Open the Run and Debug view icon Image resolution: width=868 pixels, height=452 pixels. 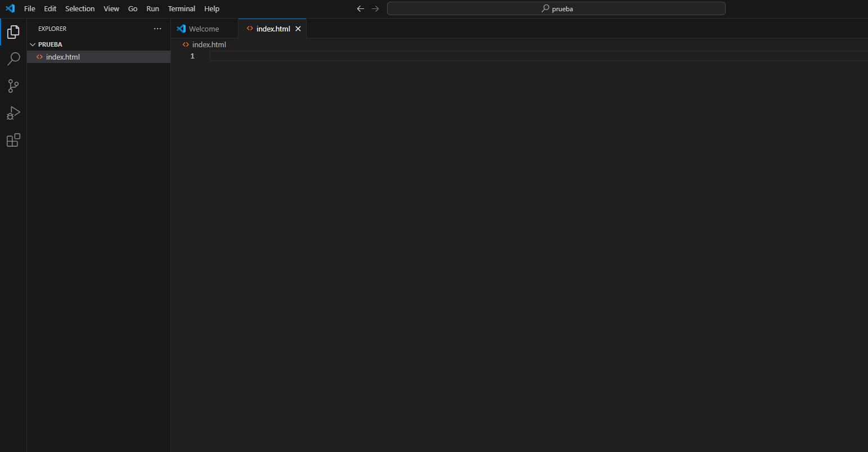click(14, 113)
